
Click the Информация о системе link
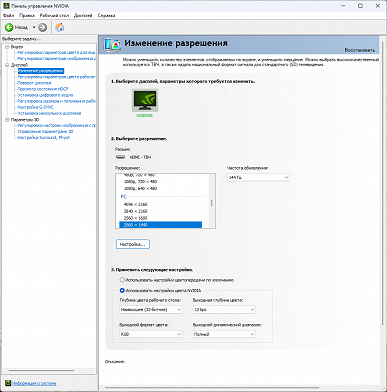(x=34, y=383)
